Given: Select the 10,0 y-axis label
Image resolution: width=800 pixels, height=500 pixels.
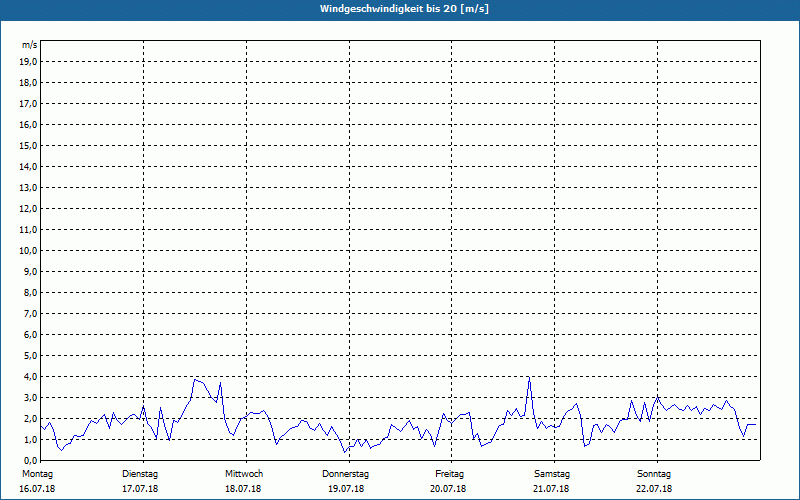Looking at the screenshot, I should (x=28, y=251).
